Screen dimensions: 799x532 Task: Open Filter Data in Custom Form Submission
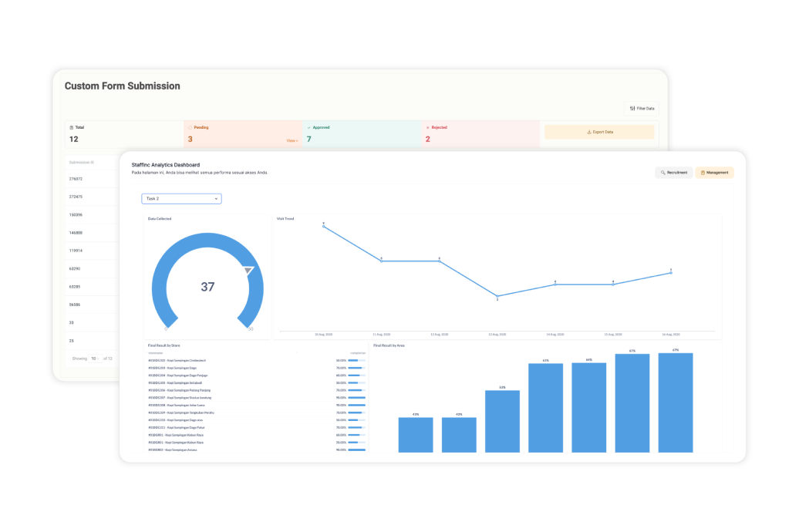[x=642, y=109]
